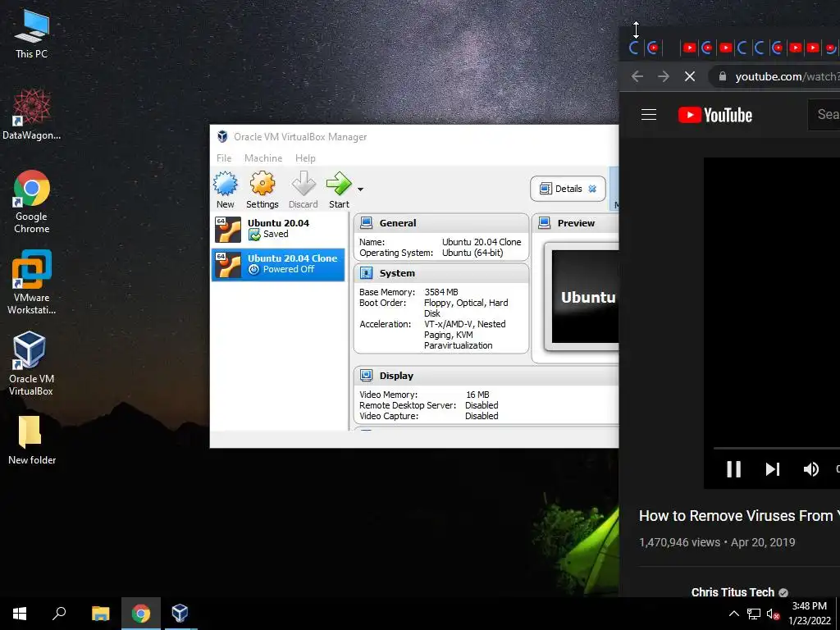Close the Details tool with its X icon
Screen dimensions: 840x630
[x=592, y=189]
